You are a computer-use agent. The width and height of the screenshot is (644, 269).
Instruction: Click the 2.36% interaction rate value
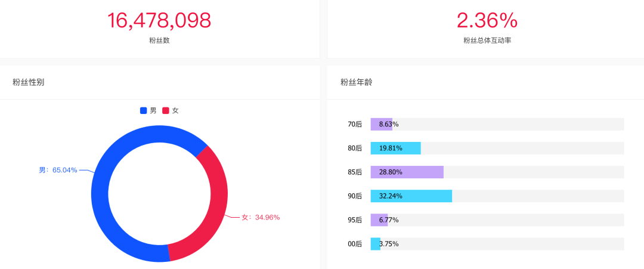pos(487,20)
